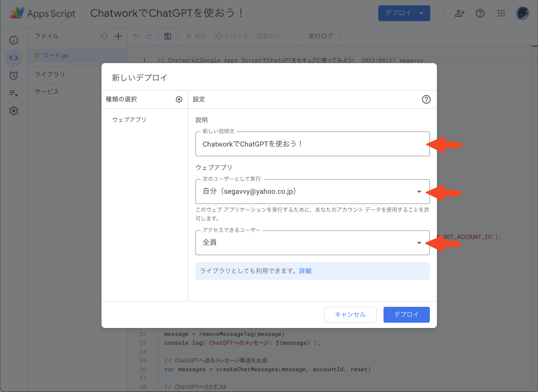
Task: Open the Google apps grid icon
Action: 501,13
